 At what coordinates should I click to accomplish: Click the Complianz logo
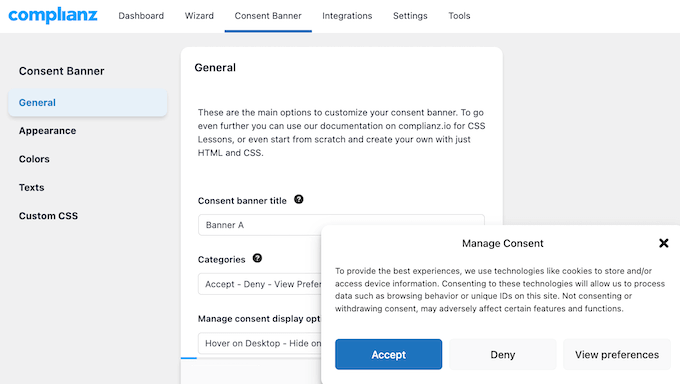(x=53, y=16)
